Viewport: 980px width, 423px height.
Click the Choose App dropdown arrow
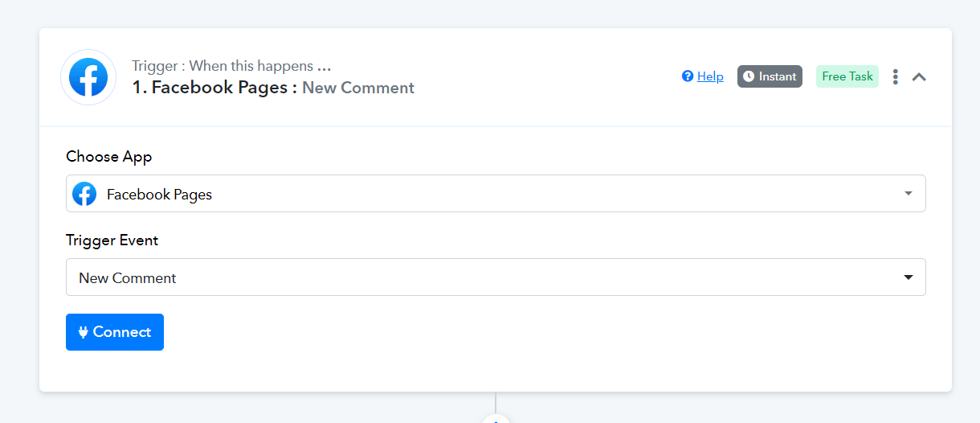(x=909, y=194)
